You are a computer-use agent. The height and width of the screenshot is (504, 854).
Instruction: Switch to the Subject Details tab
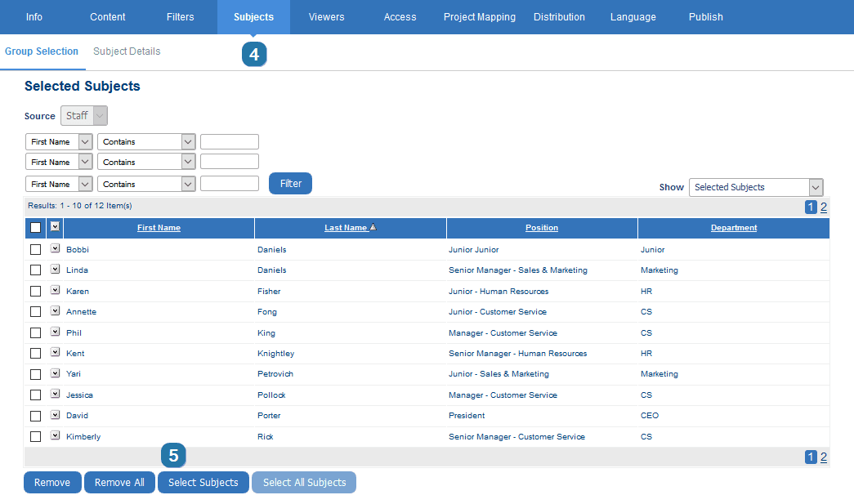click(x=126, y=51)
